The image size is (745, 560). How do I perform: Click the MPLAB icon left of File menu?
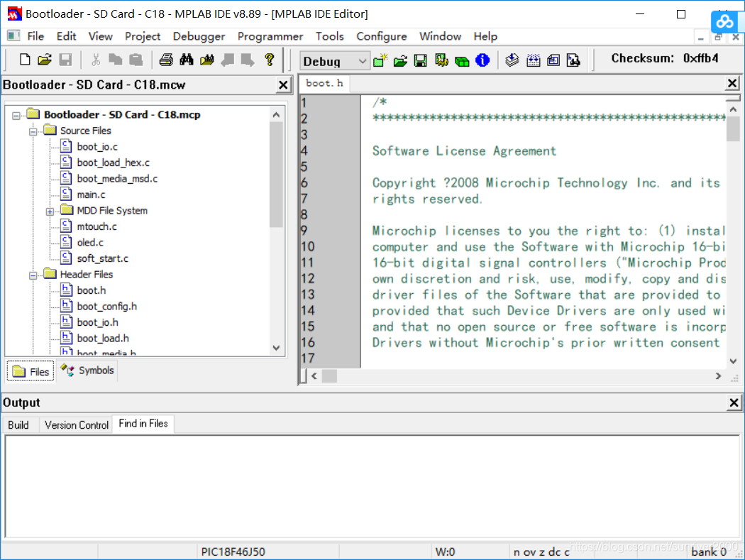(x=13, y=35)
